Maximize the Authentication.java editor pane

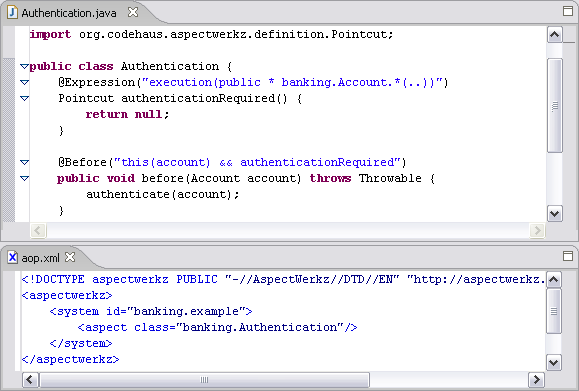click(x=568, y=11)
